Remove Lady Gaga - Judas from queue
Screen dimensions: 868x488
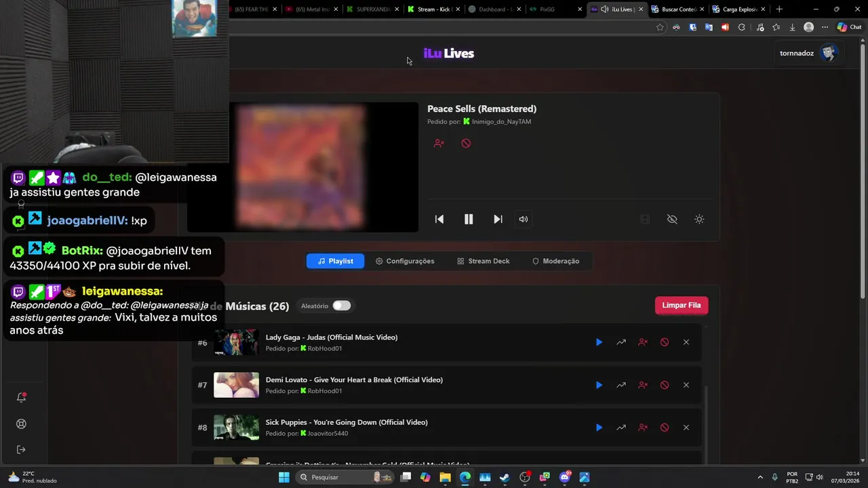pos(686,342)
